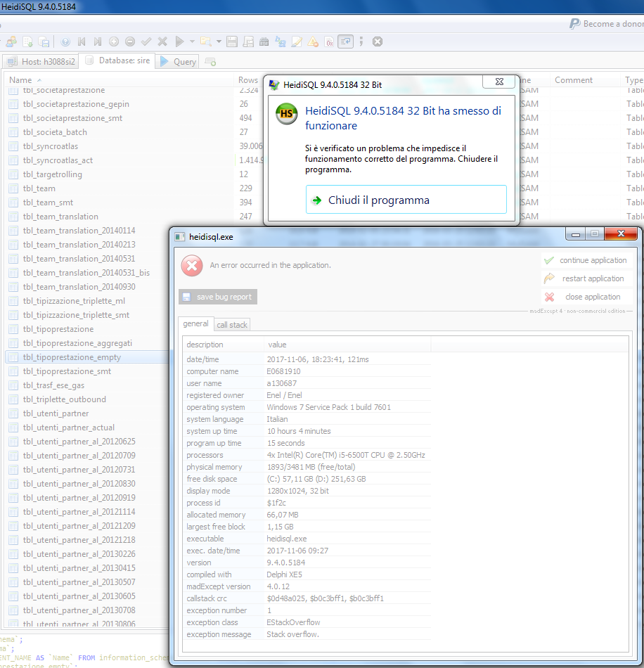This screenshot has width=644, height=668.
Task: Click the Rows column header
Action: 248,80
